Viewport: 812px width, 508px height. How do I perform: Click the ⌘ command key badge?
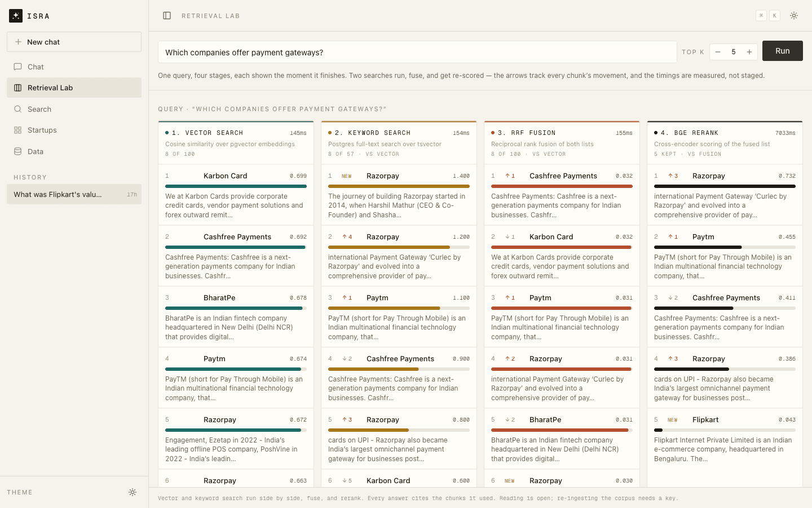click(761, 16)
